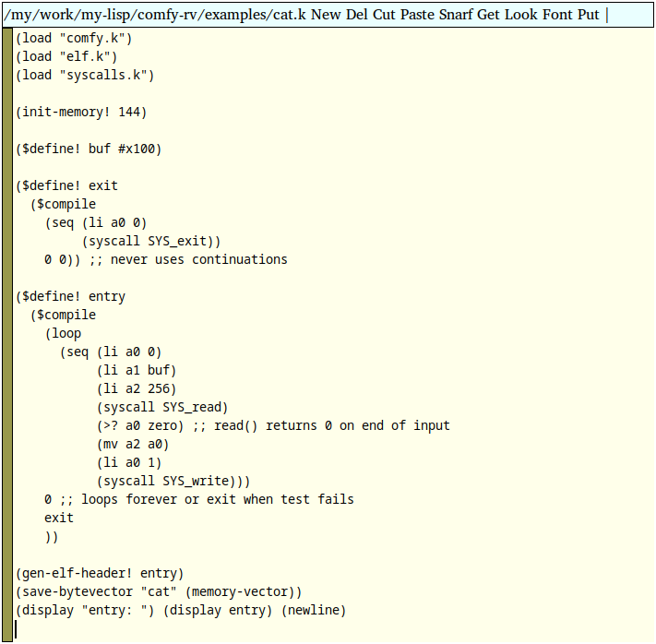Click the "elf.k" filename text
Screen dimensions: 656x644
tap(89, 57)
